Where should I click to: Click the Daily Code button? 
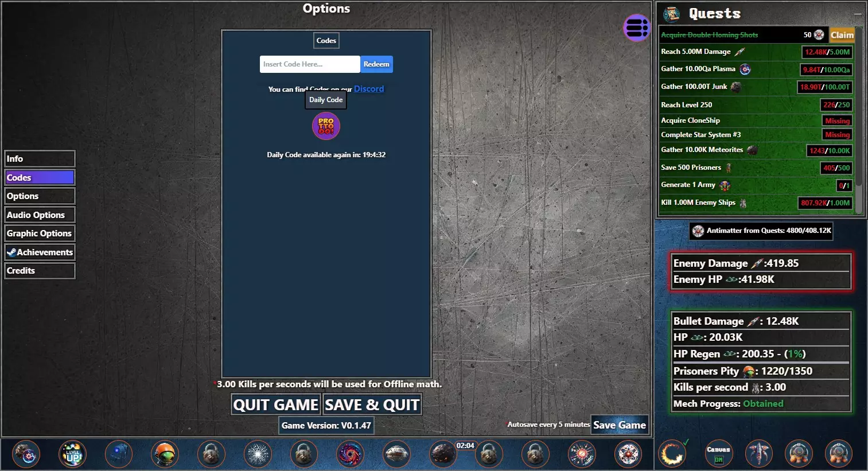[326, 100]
